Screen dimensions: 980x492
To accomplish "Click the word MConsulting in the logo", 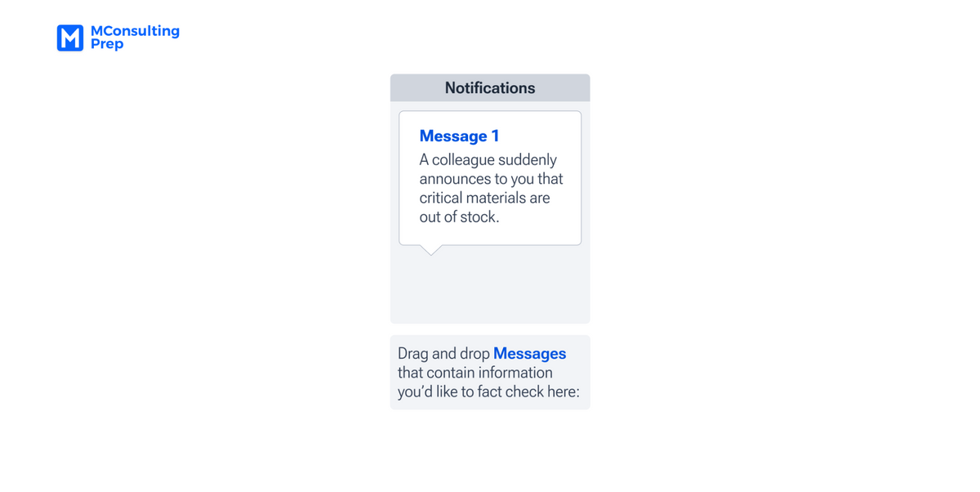I will pyautogui.click(x=135, y=31).
